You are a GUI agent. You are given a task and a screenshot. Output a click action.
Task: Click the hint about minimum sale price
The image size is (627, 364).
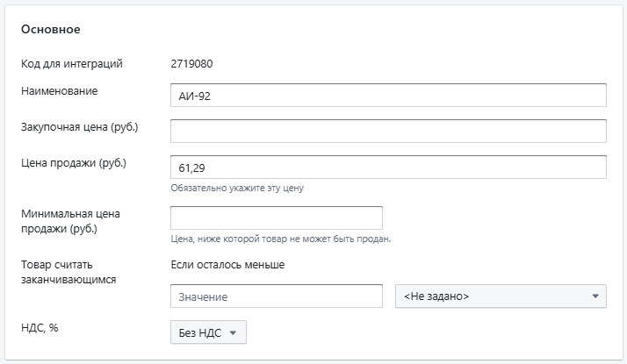pyautogui.click(x=280, y=239)
